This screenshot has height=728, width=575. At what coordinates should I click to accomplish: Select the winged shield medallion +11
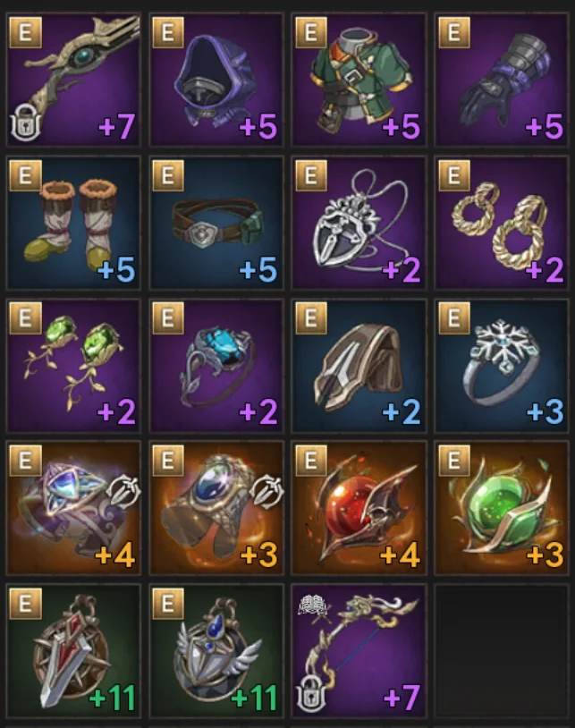click(x=216, y=651)
